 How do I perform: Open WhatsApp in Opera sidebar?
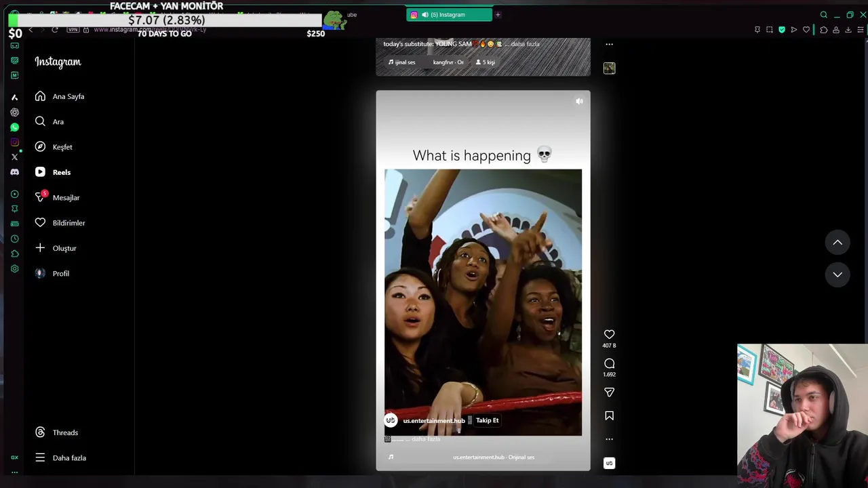pyautogui.click(x=14, y=127)
